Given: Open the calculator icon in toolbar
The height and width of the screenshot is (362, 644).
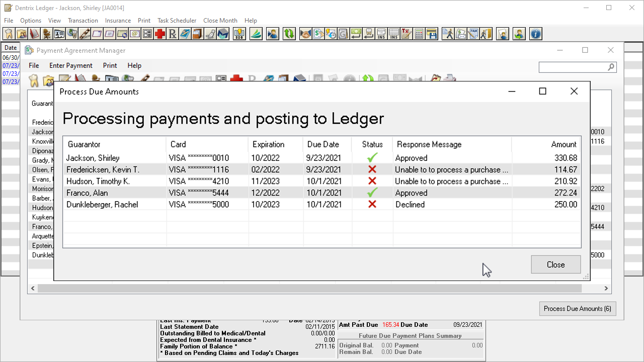Looking at the screenshot, I should [x=419, y=34].
